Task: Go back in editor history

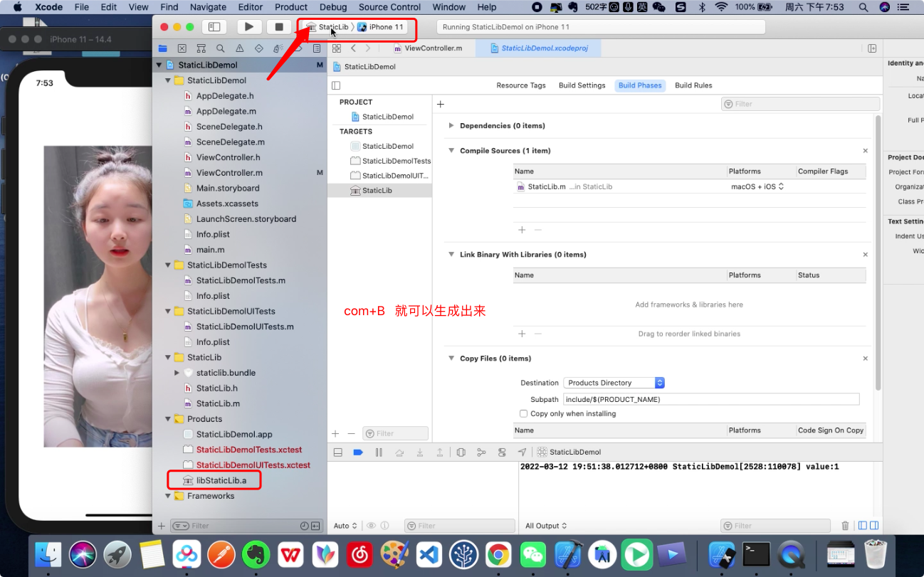Action: pos(354,48)
